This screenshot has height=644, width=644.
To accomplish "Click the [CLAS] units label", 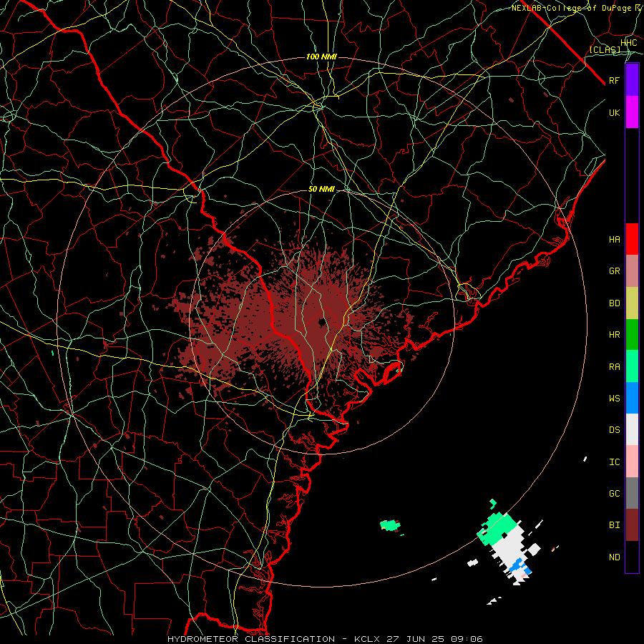I will (605, 50).
